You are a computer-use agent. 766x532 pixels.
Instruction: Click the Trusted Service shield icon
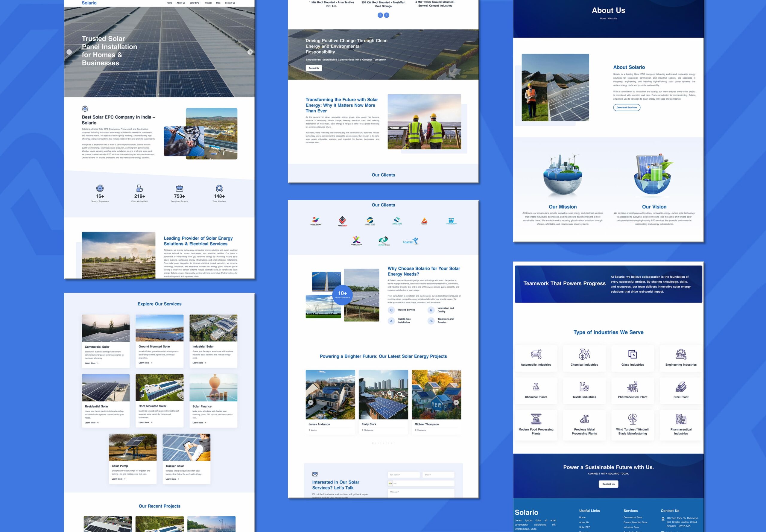[x=391, y=310]
